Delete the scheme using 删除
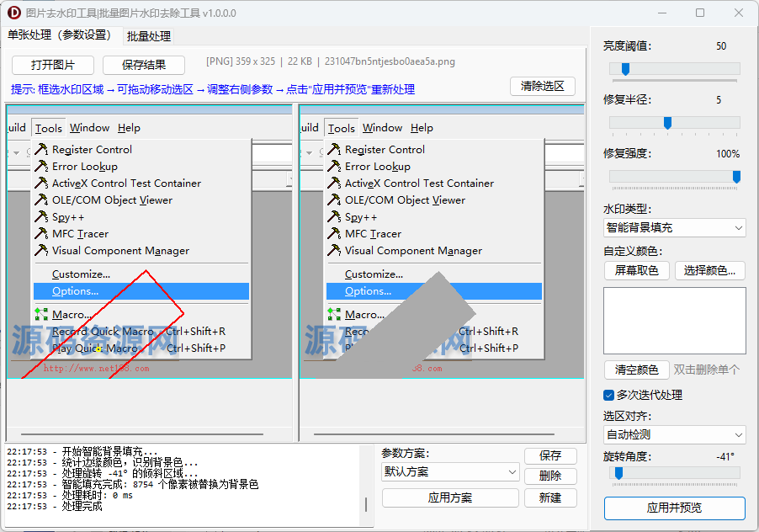Viewport: 759px width, 532px height. 550,476
